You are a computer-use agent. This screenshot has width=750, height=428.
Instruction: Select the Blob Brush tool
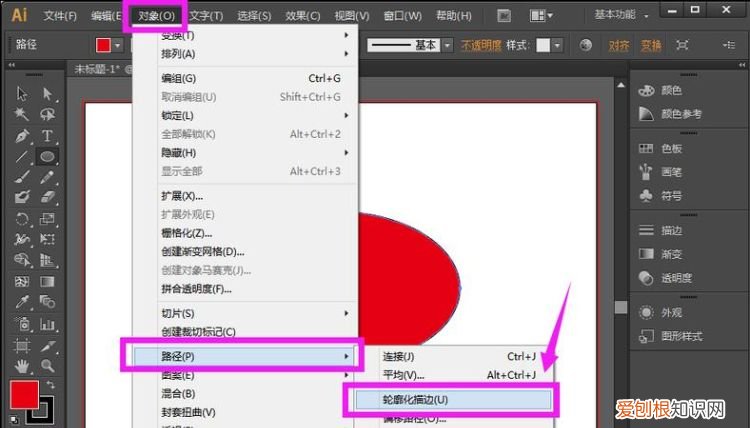click(x=22, y=197)
